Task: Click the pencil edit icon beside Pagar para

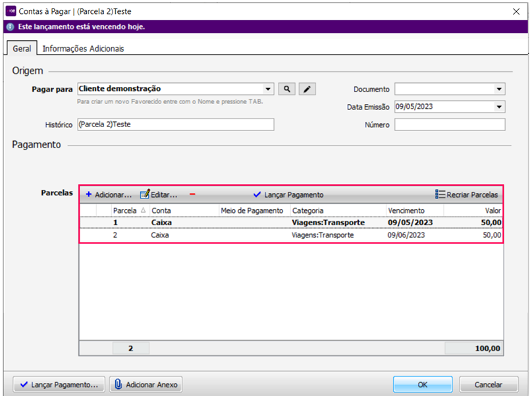Action: tap(307, 89)
